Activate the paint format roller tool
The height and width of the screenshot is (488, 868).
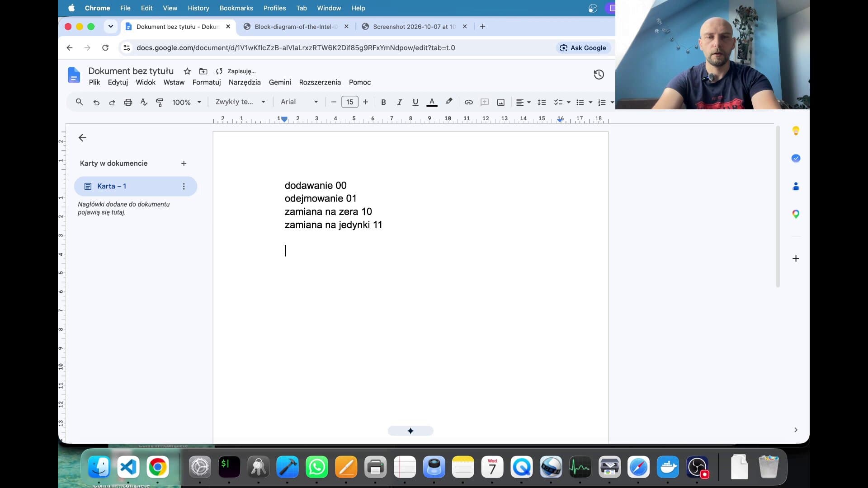(x=160, y=102)
